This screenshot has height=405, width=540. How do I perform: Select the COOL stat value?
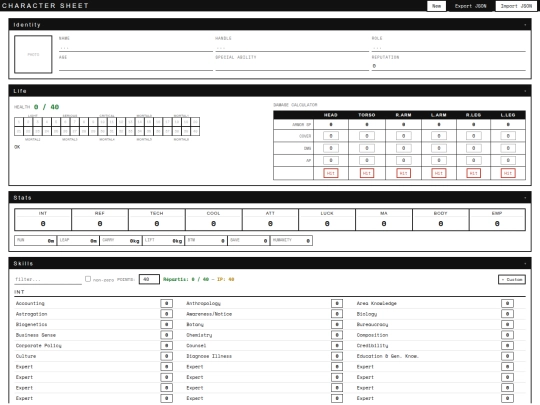click(x=214, y=224)
